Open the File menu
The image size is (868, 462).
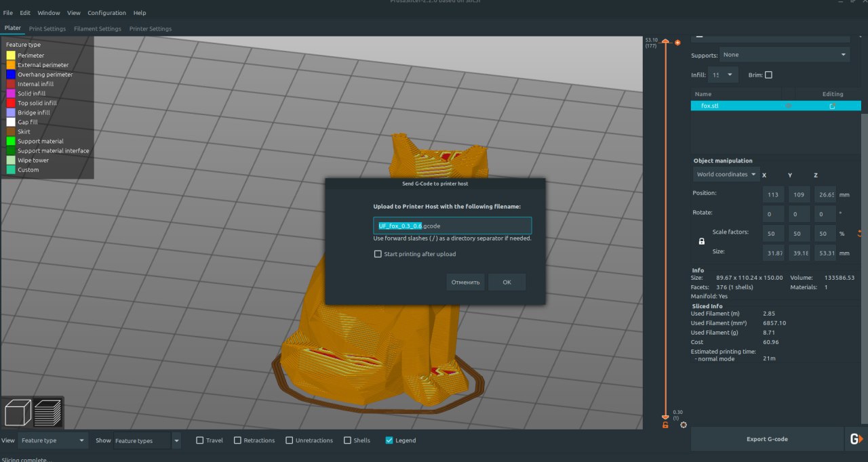(x=8, y=13)
